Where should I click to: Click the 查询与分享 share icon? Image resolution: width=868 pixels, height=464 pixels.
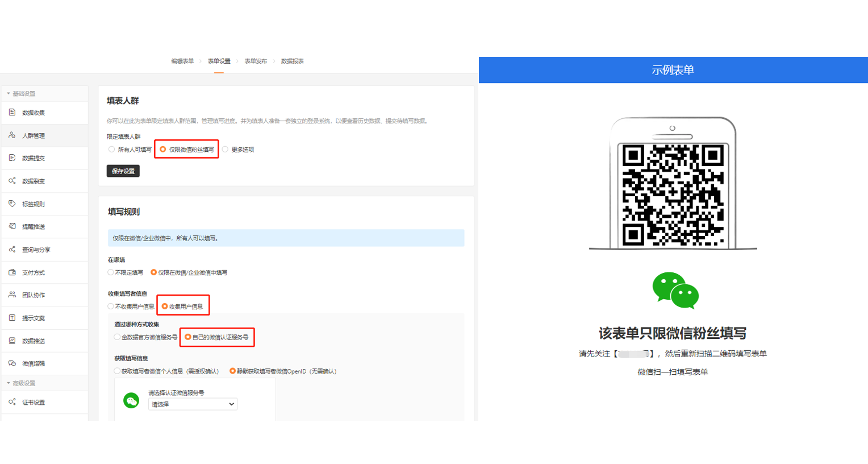click(x=12, y=250)
